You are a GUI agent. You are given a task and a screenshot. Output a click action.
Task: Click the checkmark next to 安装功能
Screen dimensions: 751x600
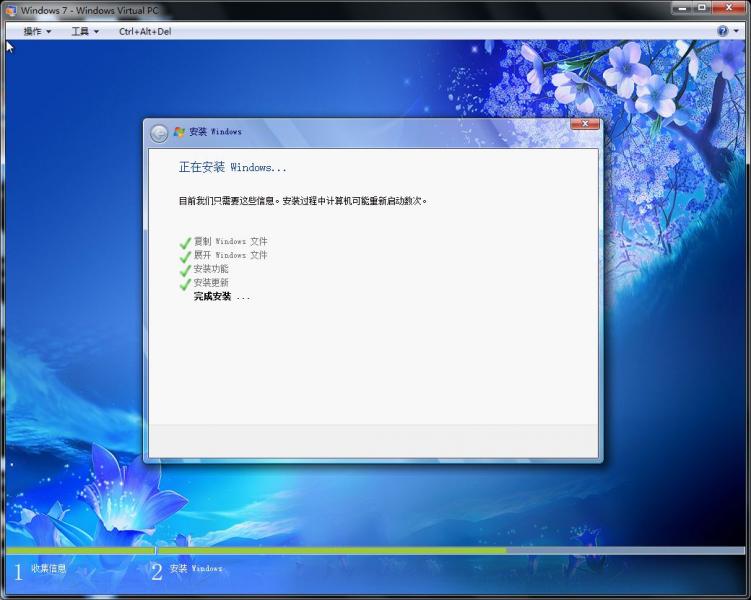pos(185,271)
